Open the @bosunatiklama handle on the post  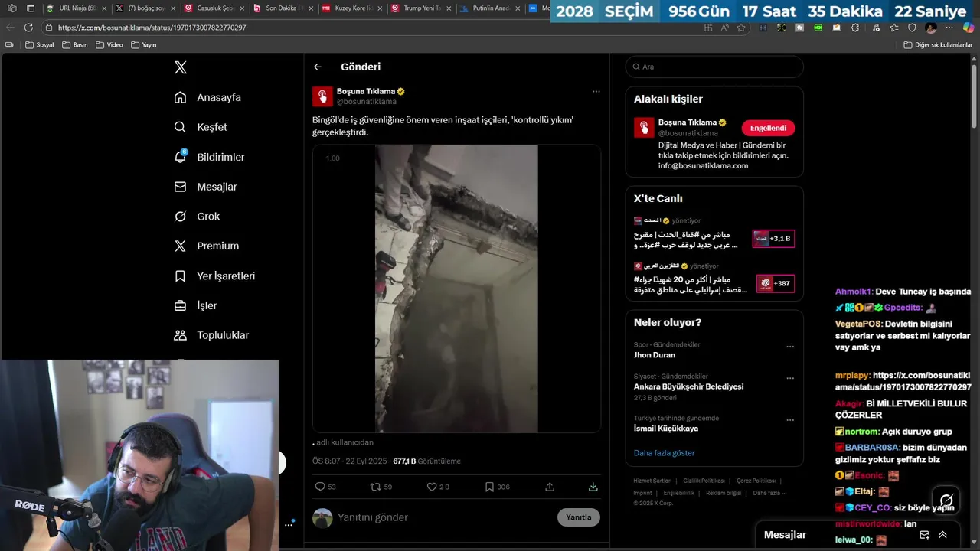point(367,102)
